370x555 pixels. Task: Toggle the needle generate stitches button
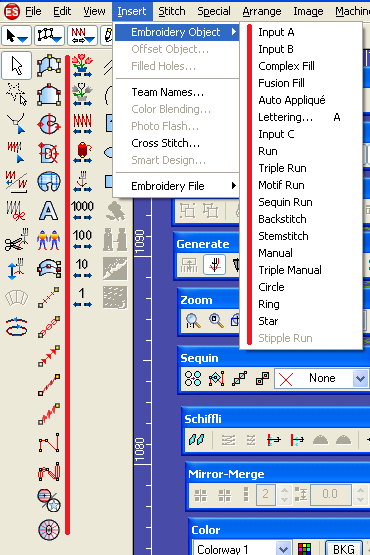[x=215, y=265]
